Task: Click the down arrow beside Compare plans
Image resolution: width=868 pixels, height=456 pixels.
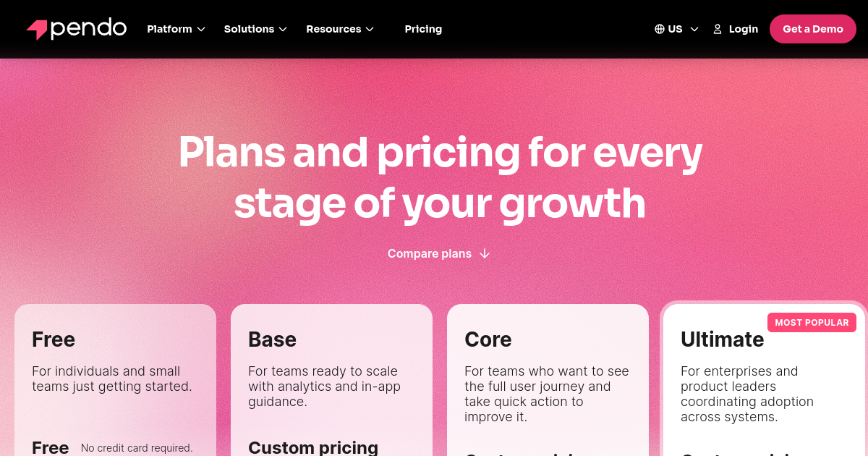Action: click(485, 253)
